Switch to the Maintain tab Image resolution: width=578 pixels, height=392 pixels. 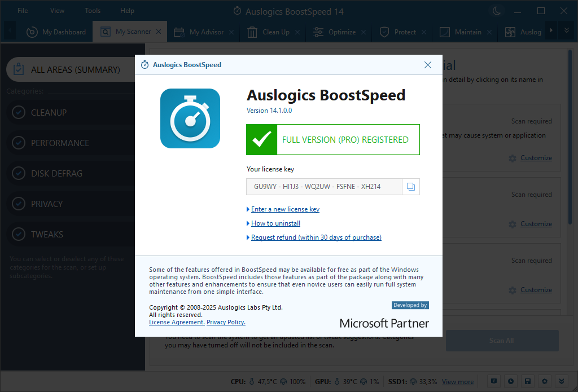click(x=461, y=32)
